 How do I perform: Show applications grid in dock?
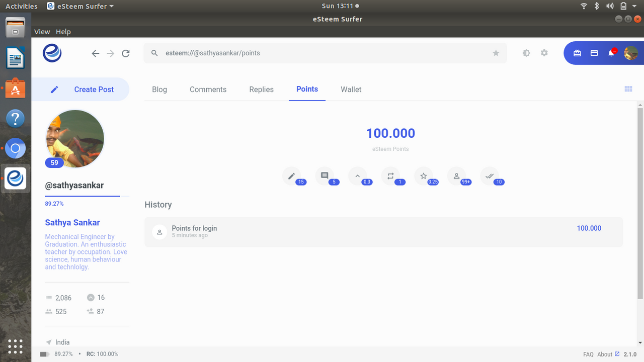tap(15, 346)
